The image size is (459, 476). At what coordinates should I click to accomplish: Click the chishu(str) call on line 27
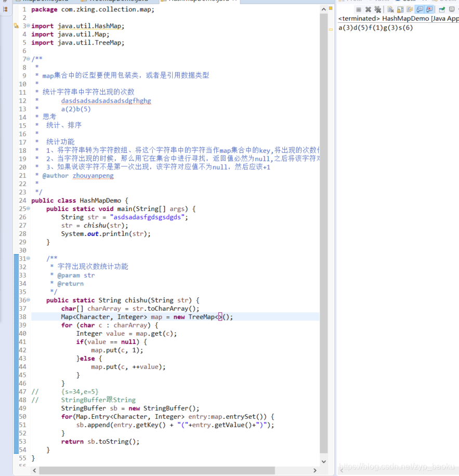coord(104,226)
